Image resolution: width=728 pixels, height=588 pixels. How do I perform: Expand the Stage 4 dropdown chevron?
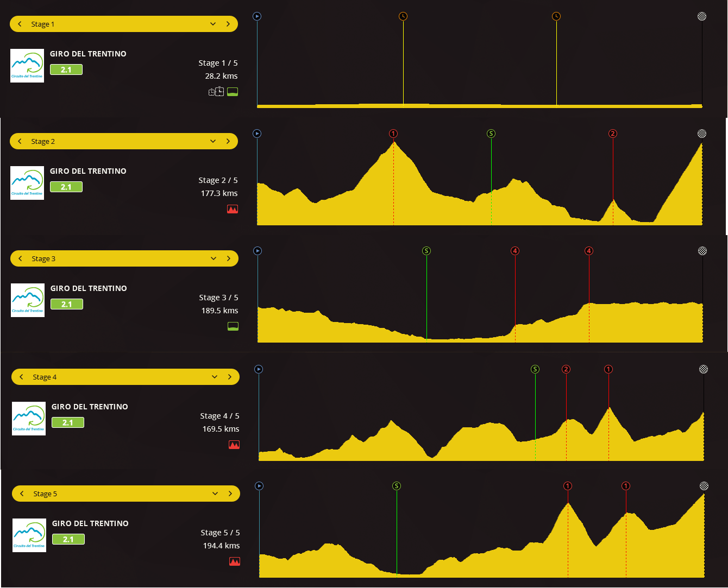point(215,377)
